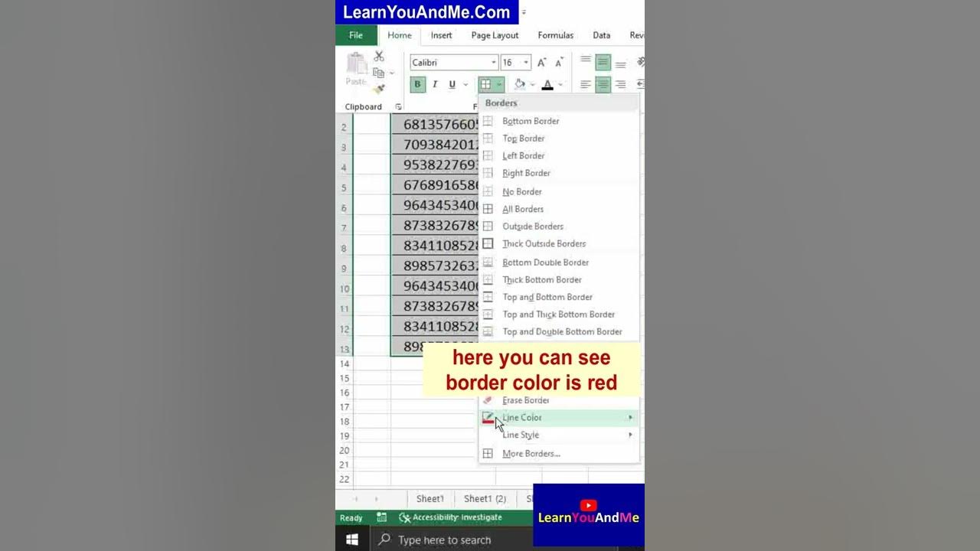Screen dimensions: 980x551
Task: Expand the Line Style submenu
Action: pyautogui.click(x=559, y=435)
